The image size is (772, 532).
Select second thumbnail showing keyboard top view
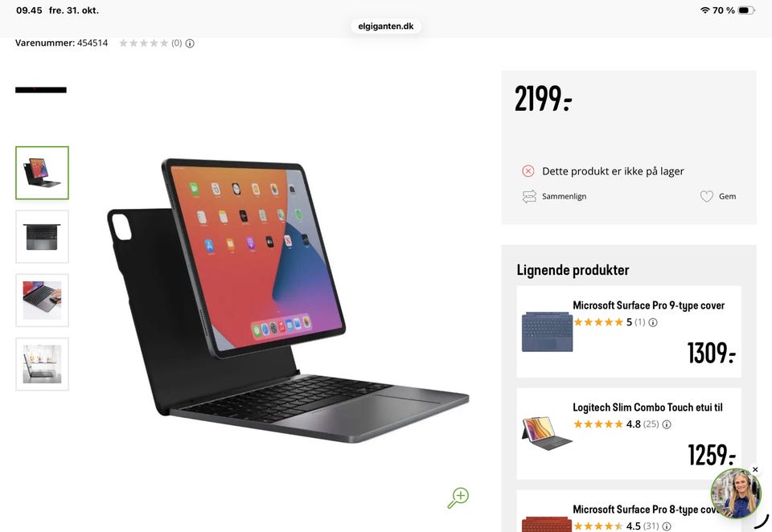[x=43, y=237]
